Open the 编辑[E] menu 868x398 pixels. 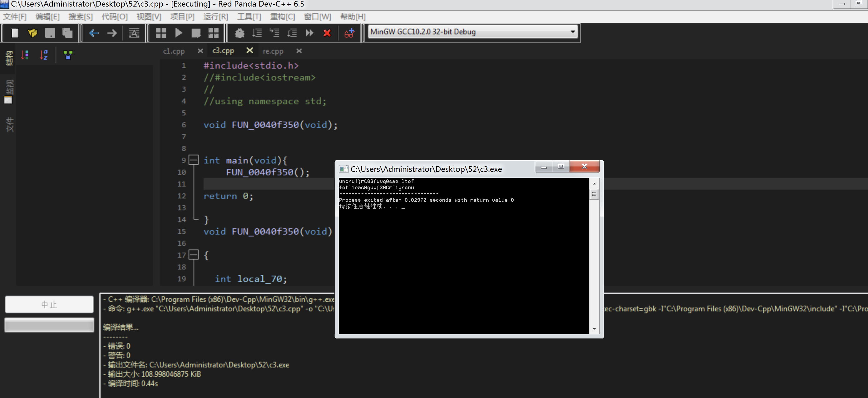click(x=47, y=17)
